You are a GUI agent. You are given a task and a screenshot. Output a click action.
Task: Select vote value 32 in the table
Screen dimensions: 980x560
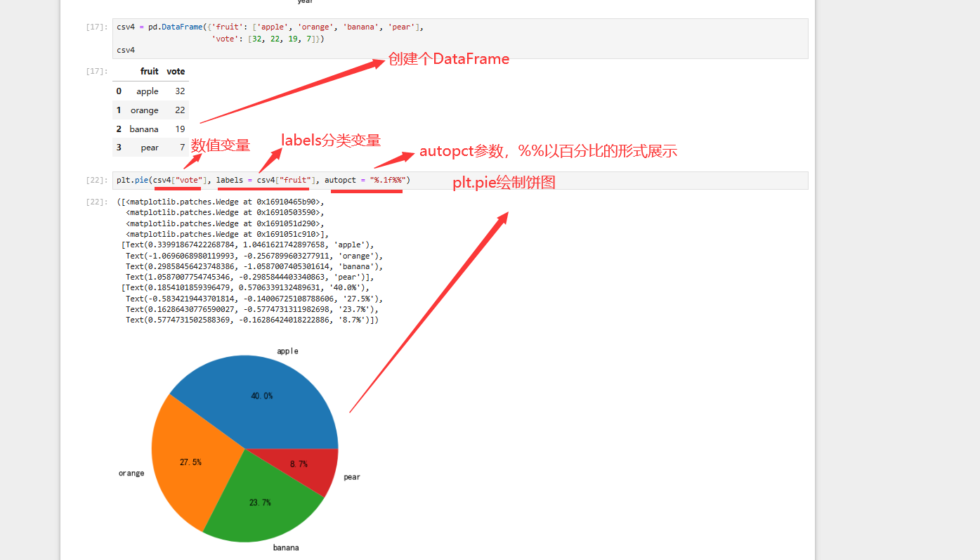181,91
